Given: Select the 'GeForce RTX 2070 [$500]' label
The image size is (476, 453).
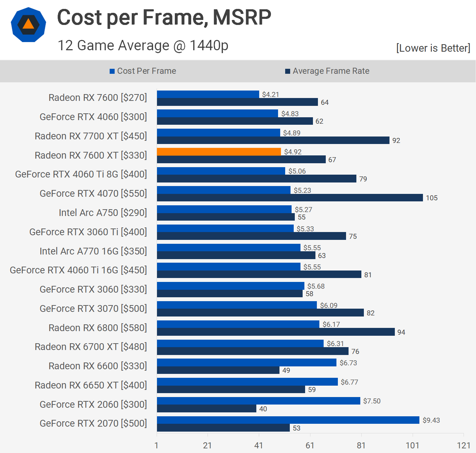Looking at the screenshot, I should [x=93, y=423].
